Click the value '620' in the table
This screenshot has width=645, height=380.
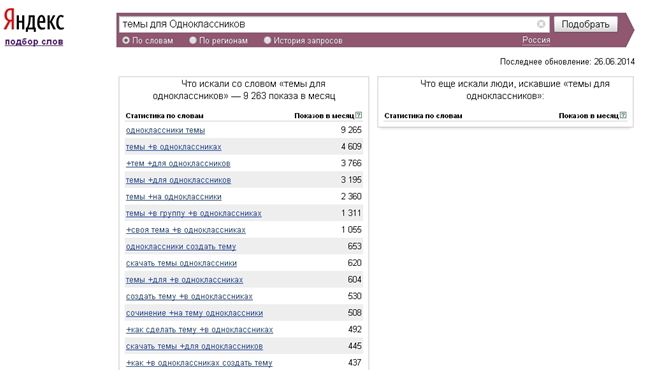point(355,263)
